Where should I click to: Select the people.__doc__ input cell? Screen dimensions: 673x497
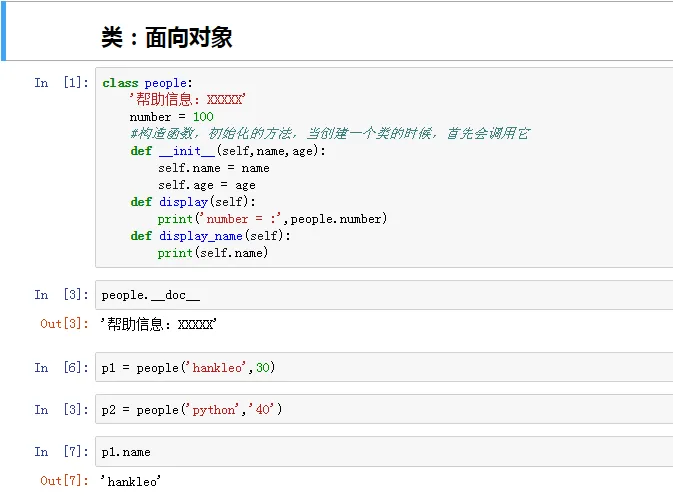(384, 295)
